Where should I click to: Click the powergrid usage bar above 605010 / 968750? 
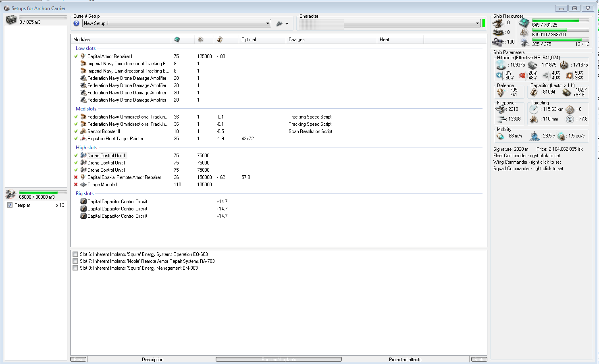[560, 30]
